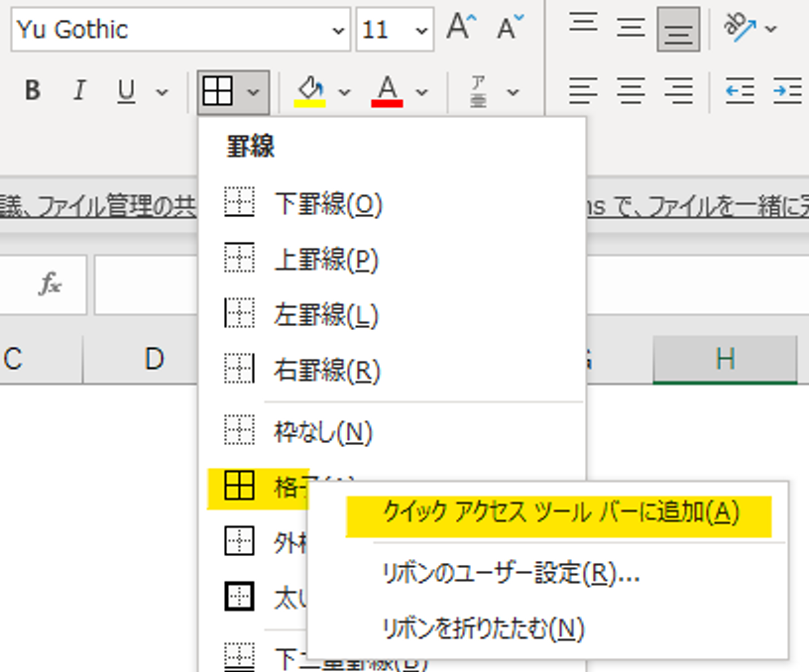This screenshot has width=809, height=672.
Task: Click the 外枠 outside borders icon
Action: 239,541
